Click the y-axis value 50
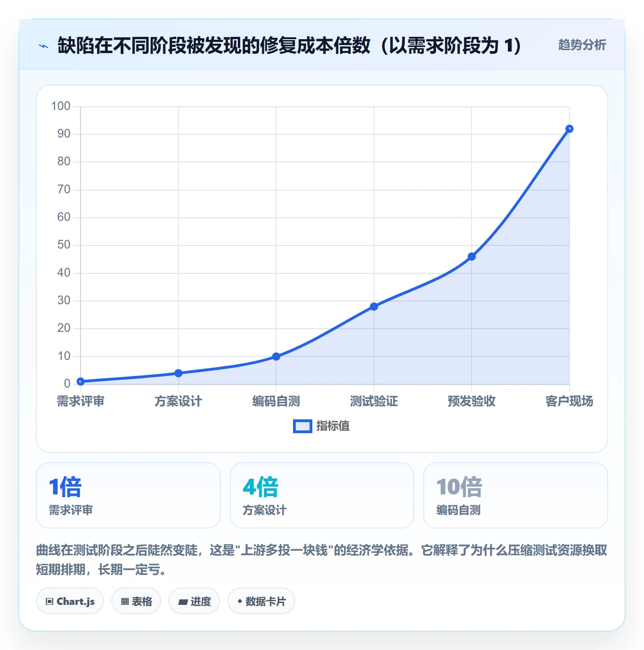The height and width of the screenshot is (650, 644). click(x=64, y=245)
